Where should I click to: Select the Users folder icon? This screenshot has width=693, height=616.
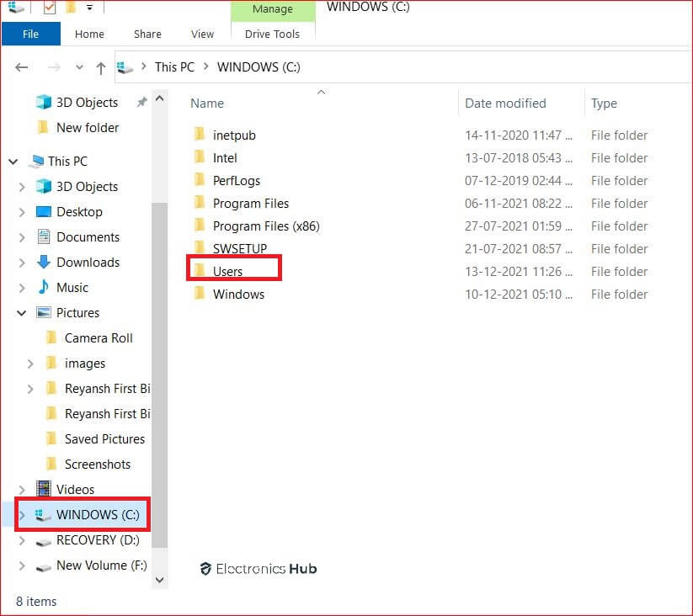(200, 270)
